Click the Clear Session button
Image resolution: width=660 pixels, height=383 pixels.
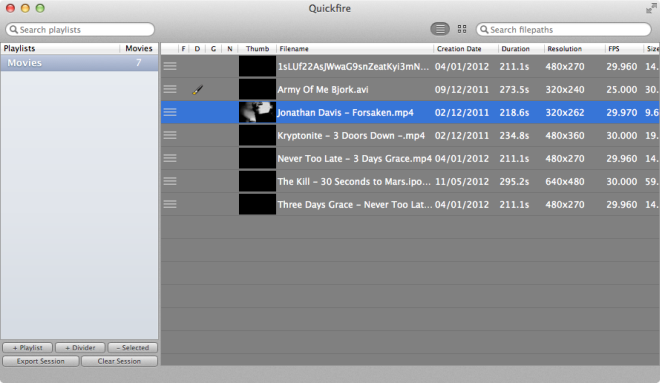coord(119,361)
